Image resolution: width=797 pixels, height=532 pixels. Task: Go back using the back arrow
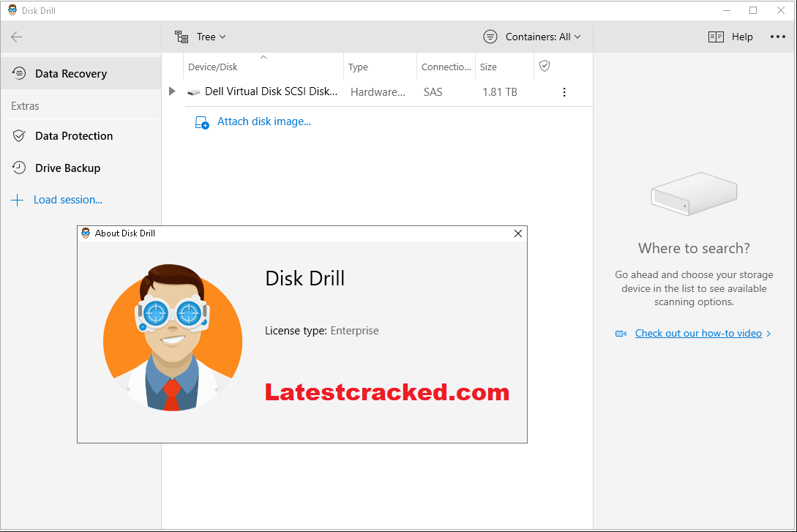(x=17, y=37)
